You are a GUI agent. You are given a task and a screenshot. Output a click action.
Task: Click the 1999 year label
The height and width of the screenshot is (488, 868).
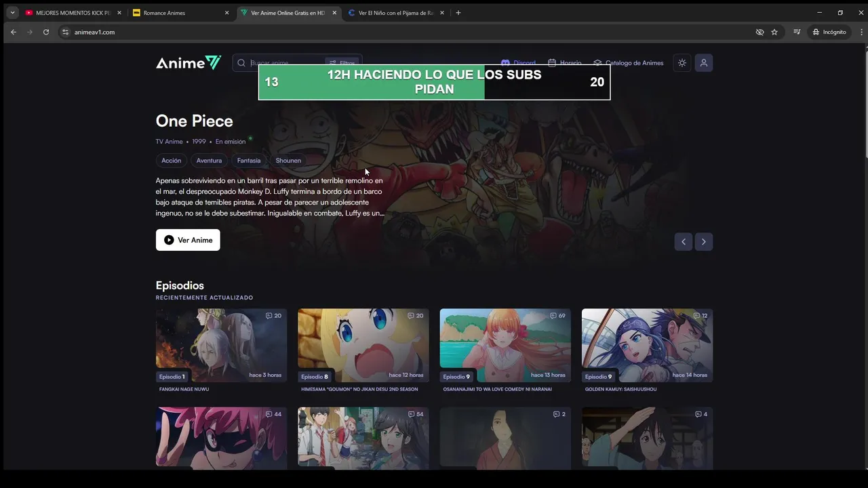(x=199, y=142)
